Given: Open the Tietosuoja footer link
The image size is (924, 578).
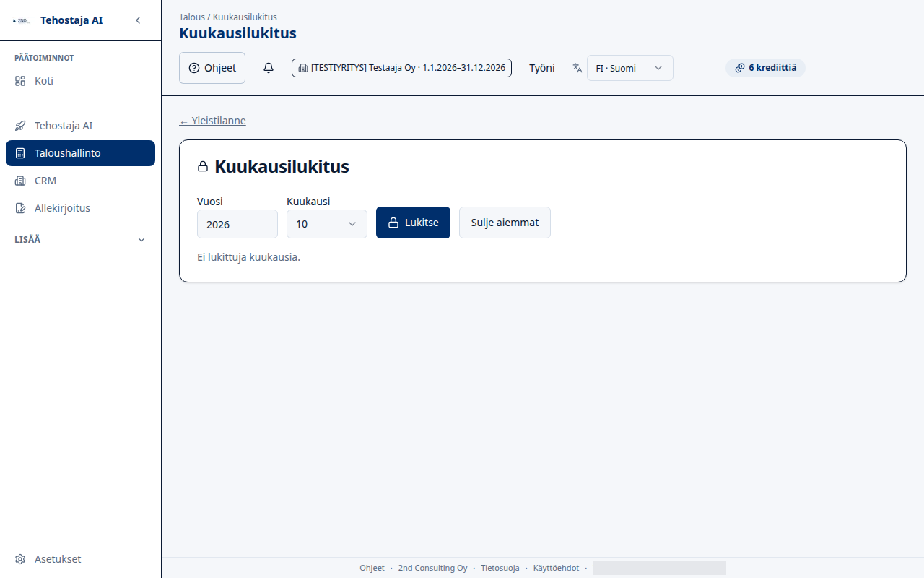Looking at the screenshot, I should point(500,568).
